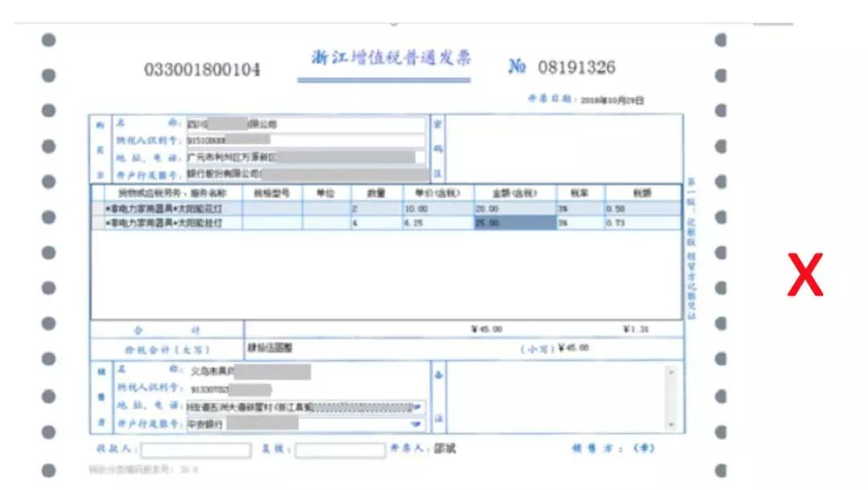
Task: Click the quantity cell showing 2
Action: (x=376, y=209)
